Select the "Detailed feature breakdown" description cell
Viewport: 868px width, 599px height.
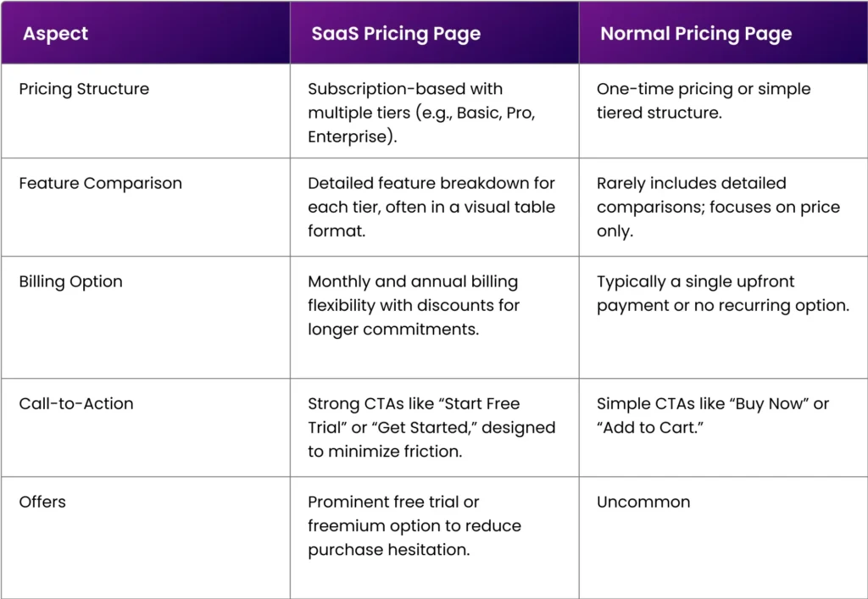431,207
